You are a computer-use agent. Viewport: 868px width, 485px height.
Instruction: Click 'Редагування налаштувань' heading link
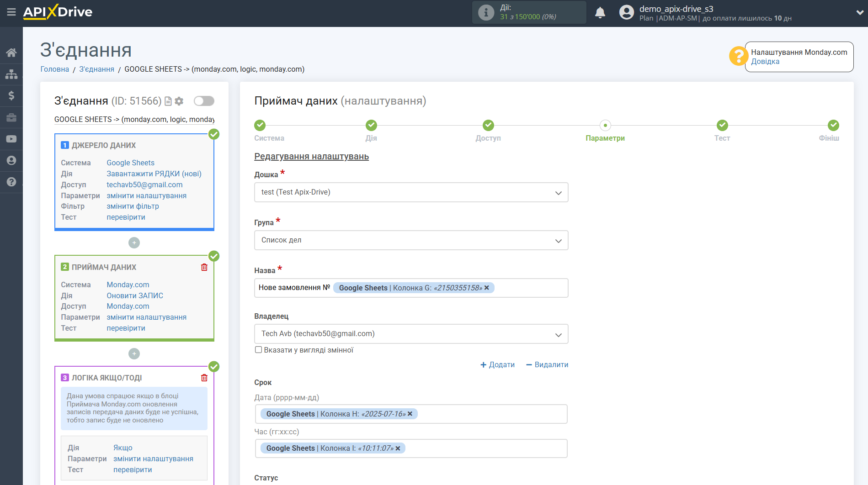(312, 156)
